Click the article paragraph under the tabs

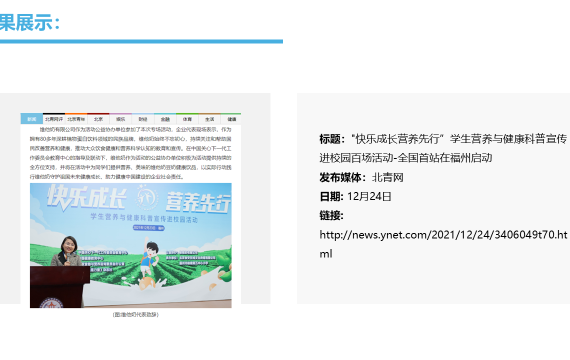131,153
